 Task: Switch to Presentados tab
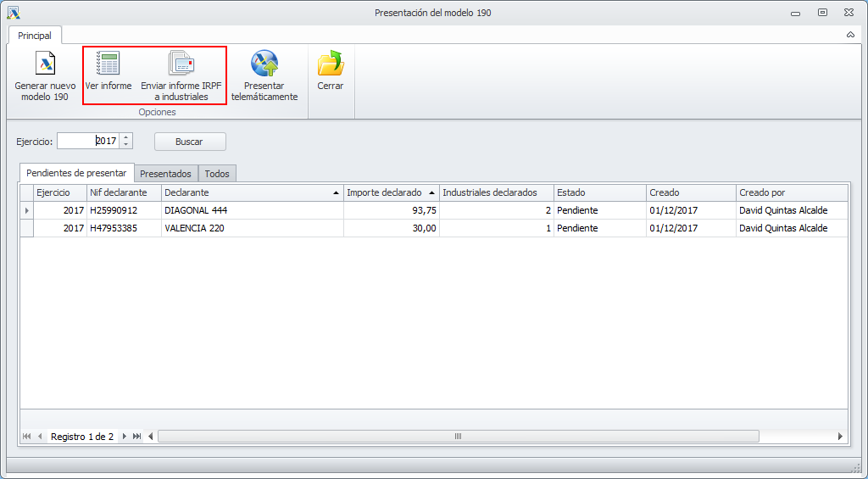[x=165, y=173]
